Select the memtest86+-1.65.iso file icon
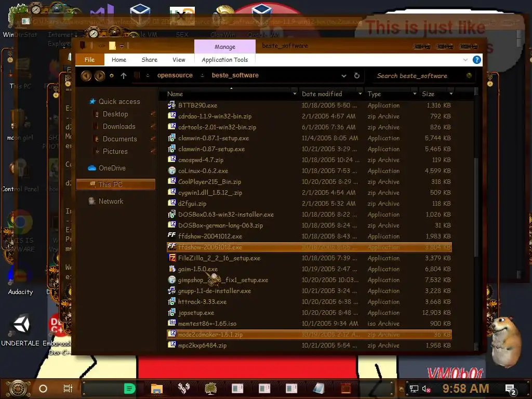 click(x=171, y=323)
